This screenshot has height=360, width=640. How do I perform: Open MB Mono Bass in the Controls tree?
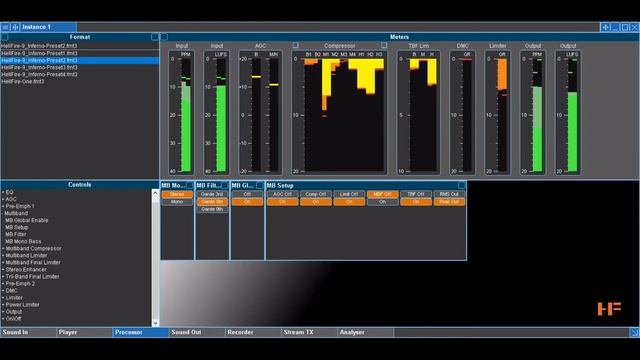(23, 241)
